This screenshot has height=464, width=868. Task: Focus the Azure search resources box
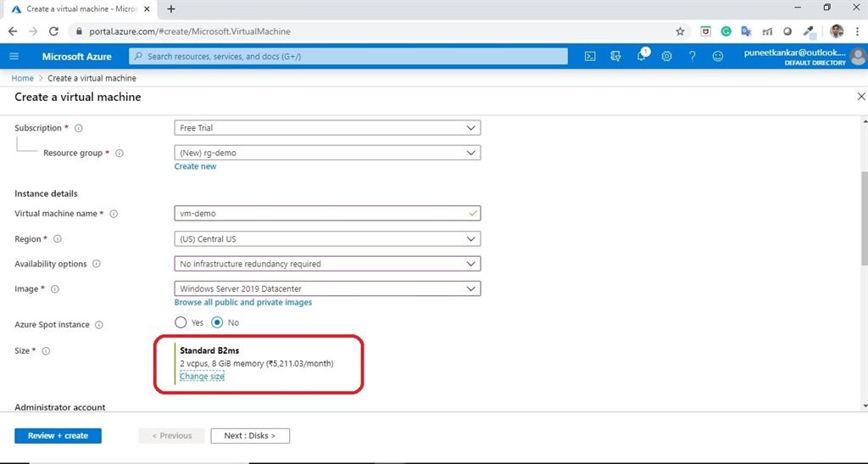coord(348,57)
